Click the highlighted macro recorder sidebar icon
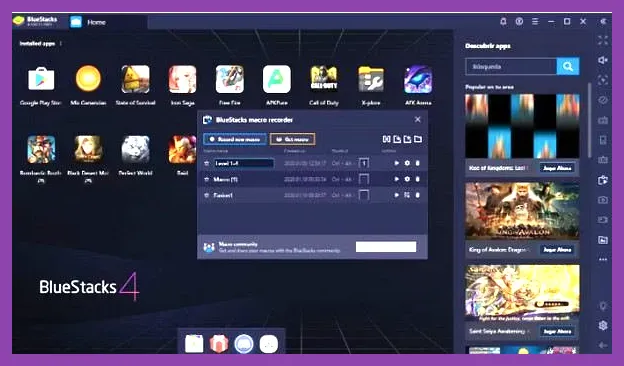This screenshot has height=366, width=624. pyautogui.click(x=603, y=180)
